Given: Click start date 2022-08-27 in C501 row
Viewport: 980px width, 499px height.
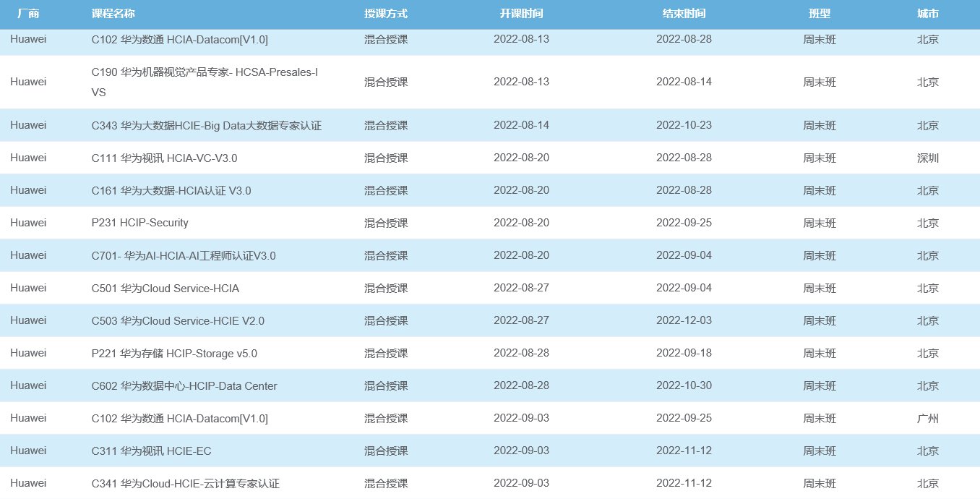Looking at the screenshot, I should click(521, 288).
